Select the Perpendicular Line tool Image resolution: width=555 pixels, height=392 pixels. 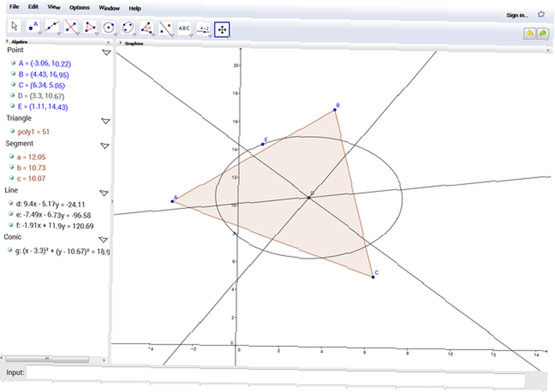pos(71,27)
